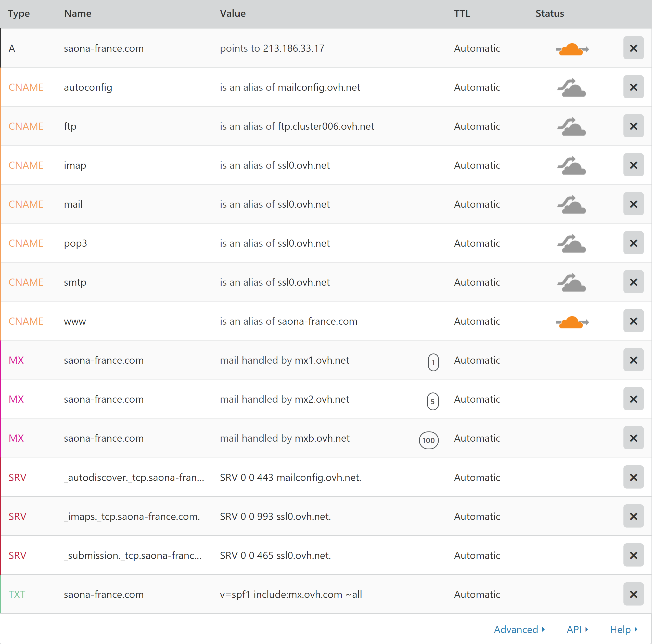Enable Cloudflare proxy for imap record
Image resolution: width=652 pixels, height=644 pixels.
click(572, 166)
